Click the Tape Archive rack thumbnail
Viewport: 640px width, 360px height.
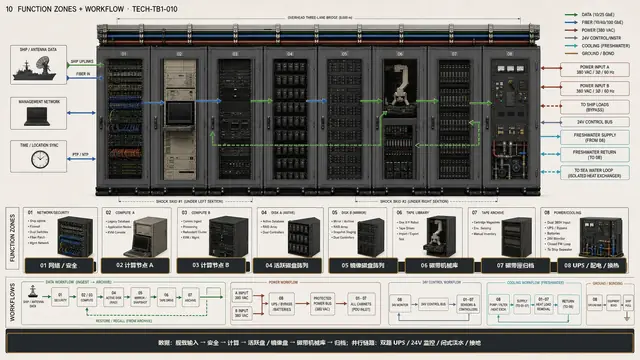(516, 237)
